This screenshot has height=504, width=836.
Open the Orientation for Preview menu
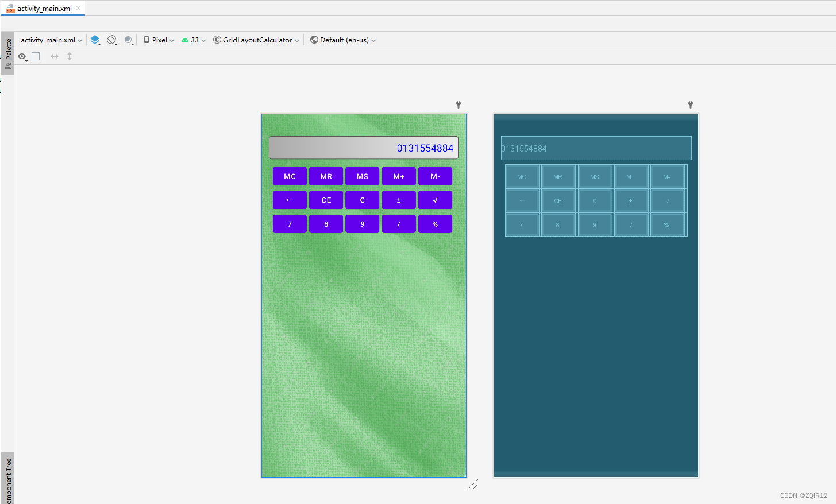coord(112,40)
